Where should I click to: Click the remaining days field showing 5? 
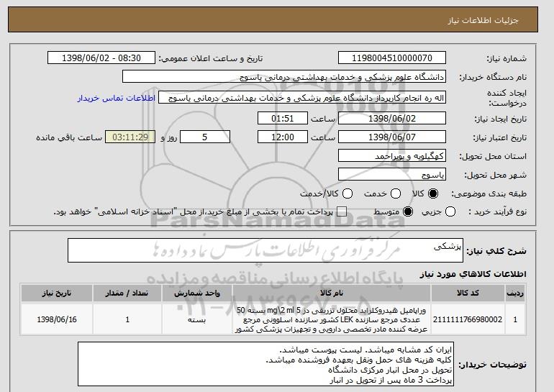[x=205, y=137]
